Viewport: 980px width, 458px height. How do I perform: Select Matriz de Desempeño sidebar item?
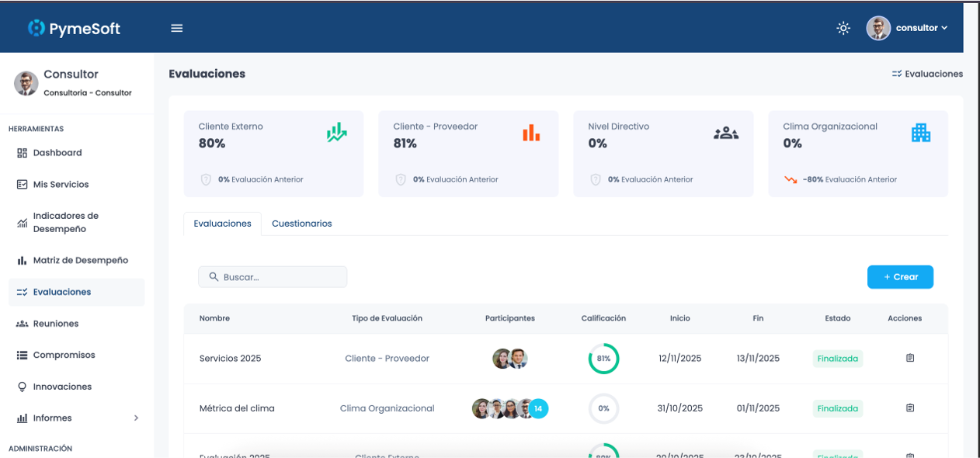click(x=80, y=261)
